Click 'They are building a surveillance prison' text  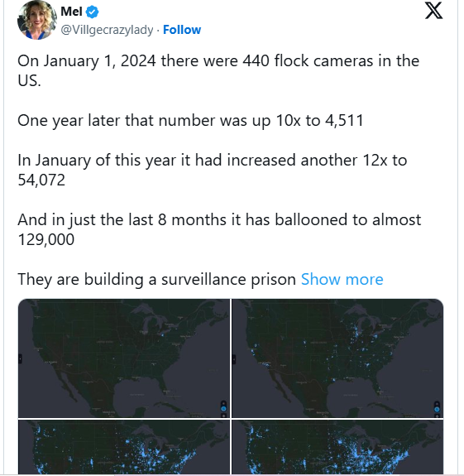click(156, 279)
